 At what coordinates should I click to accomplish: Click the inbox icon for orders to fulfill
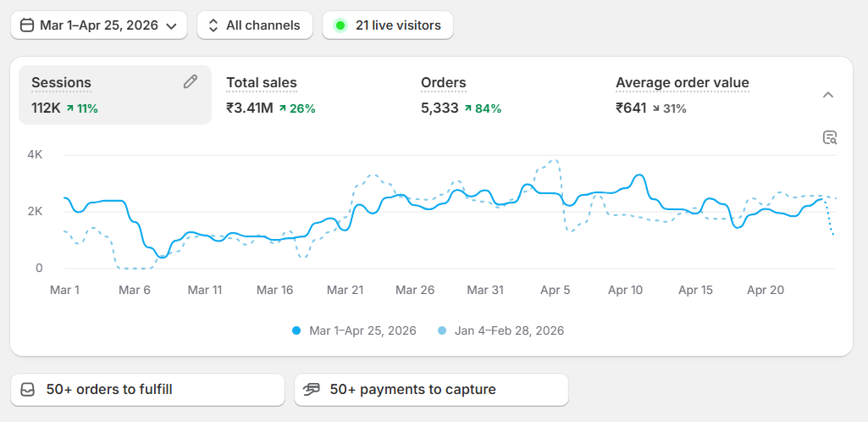pos(27,390)
